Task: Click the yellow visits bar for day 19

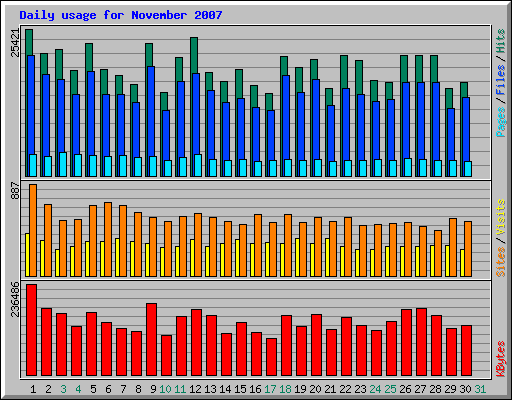Action: coord(297,257)
